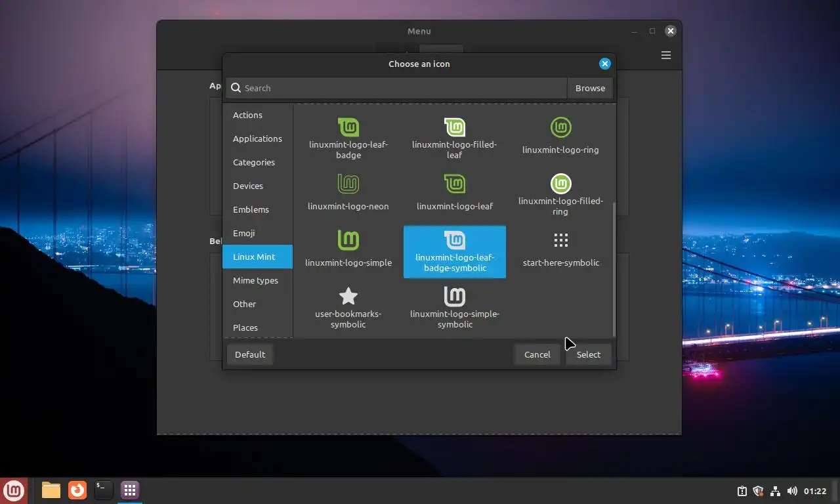
Task: Select the Linux Mint icon category
Action: tap(257, 257)
